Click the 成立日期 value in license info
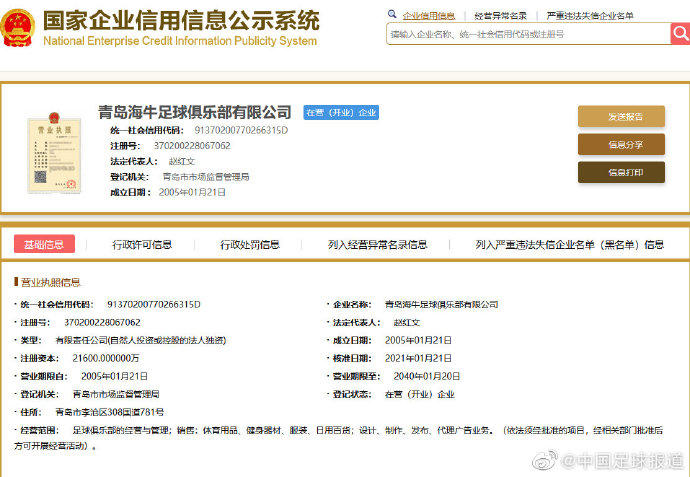690x477 pixels. pos(418,340)
